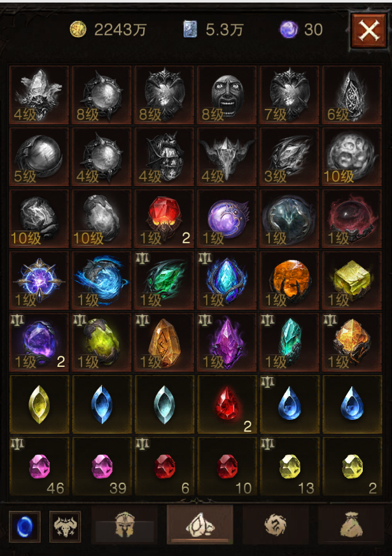Tap the purple orb currency showing 30

(x=301, y=29)
